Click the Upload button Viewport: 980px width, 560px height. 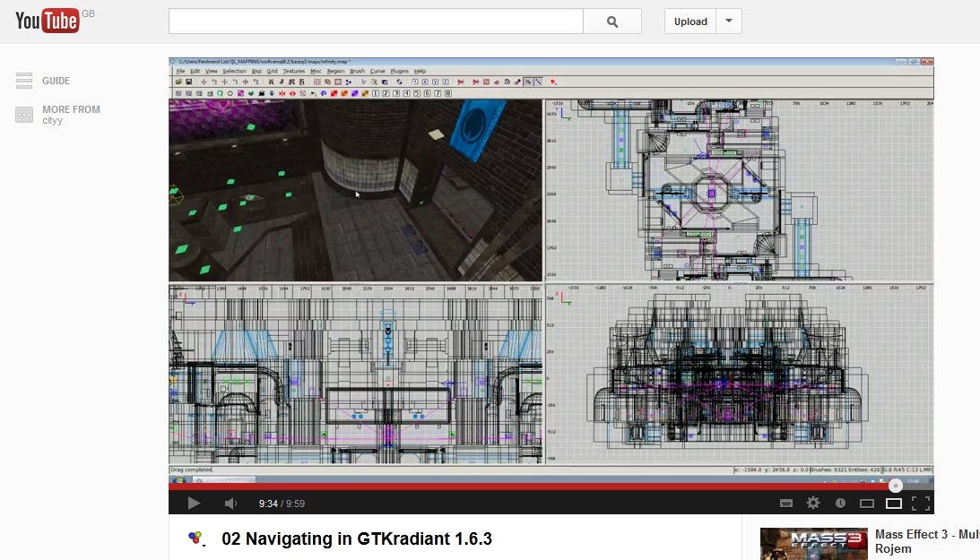[690, 22]
